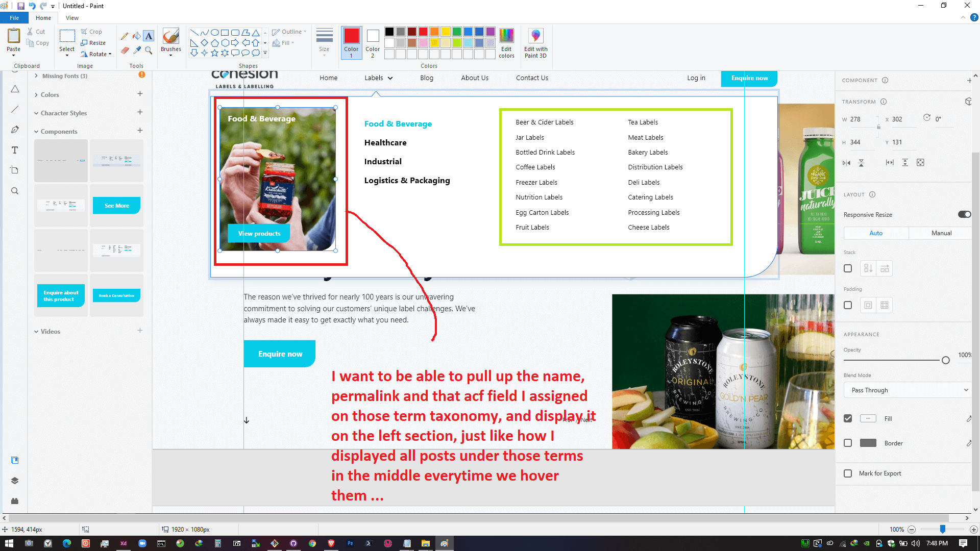Select the Text tool in Paint ribbon
This screenshot has height=551, width=980.
(149, 36)
